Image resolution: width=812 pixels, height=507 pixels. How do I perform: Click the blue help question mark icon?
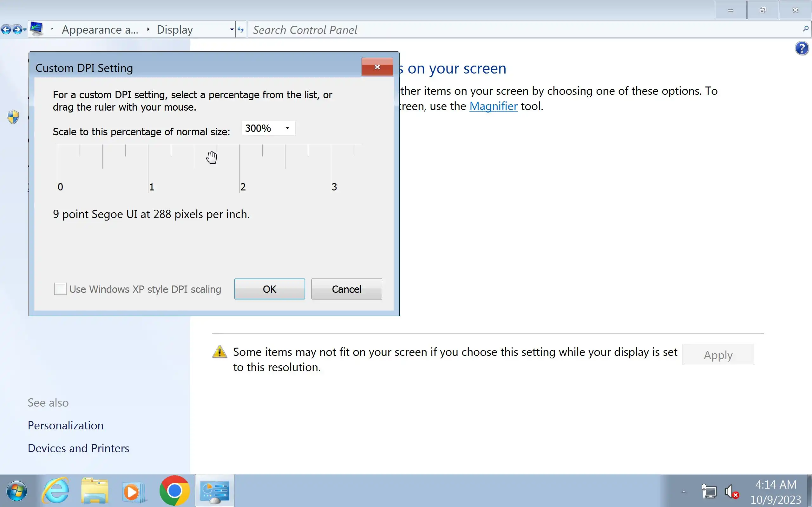[802, 48]
